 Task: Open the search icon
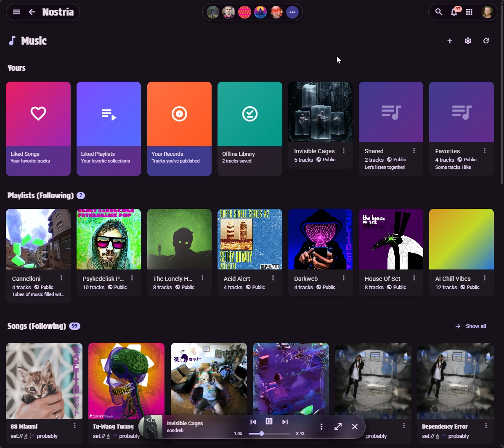(x=438, y=12)
